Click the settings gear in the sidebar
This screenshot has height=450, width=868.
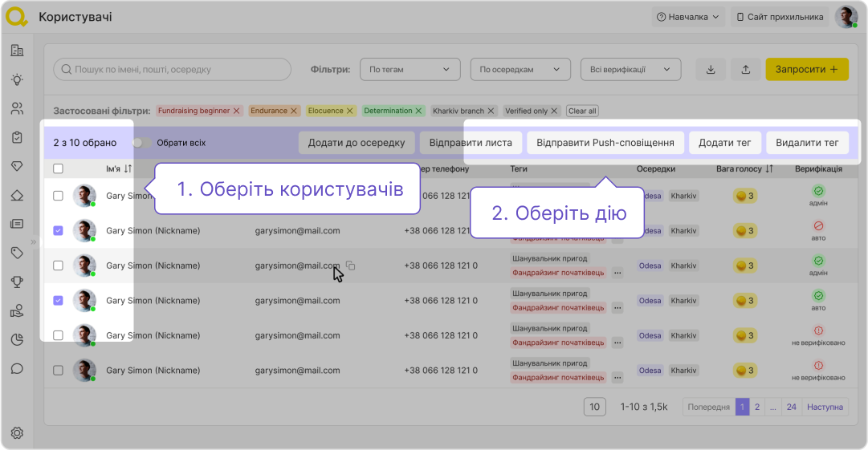(x=17, y=433)
